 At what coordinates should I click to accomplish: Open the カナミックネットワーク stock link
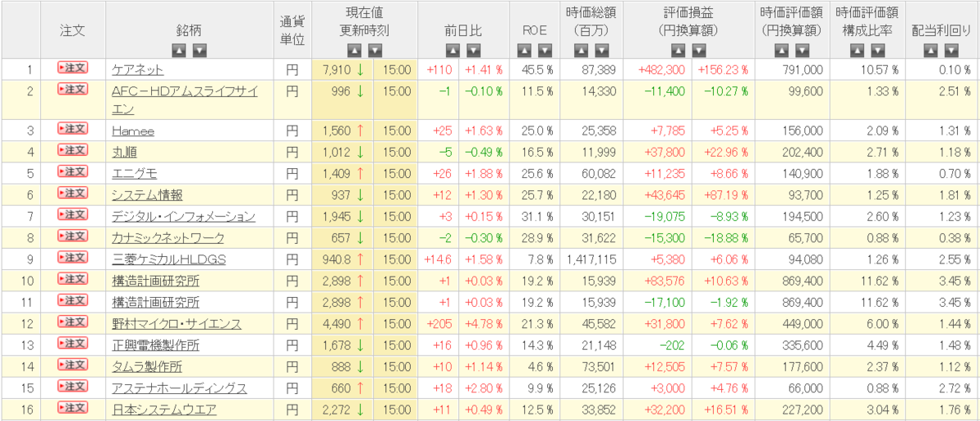point(168,237)
